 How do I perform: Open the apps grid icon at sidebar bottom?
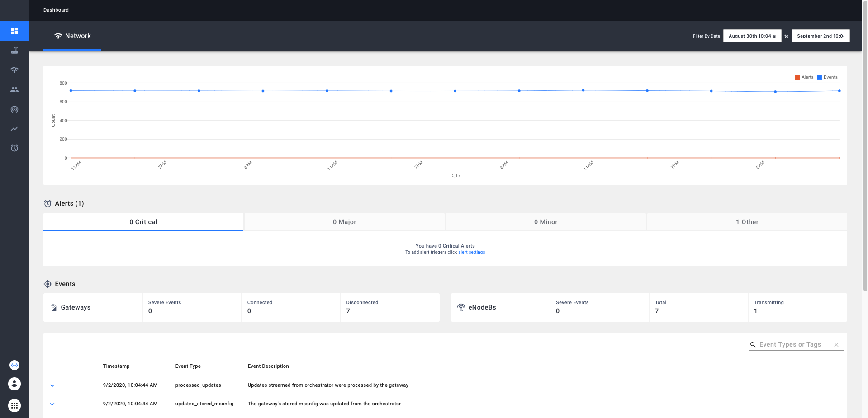(x=14, y=405)
